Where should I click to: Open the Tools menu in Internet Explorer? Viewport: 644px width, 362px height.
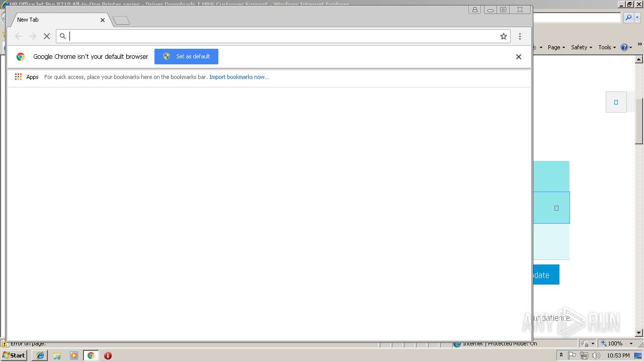607,47
